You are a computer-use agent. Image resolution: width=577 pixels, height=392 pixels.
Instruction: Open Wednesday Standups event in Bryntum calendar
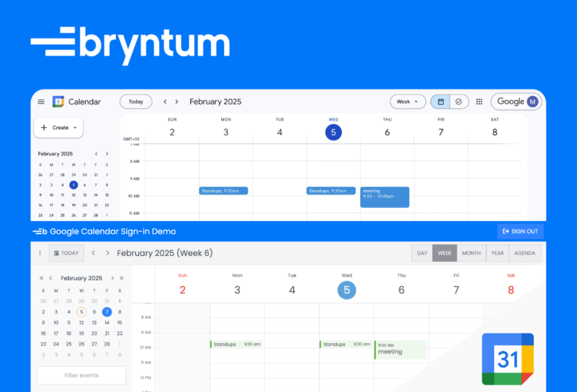tap(346, 345)
